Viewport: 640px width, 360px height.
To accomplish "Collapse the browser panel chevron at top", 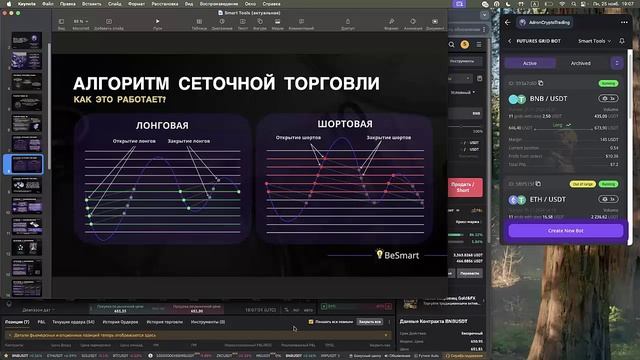I will [x=484, y=15].
